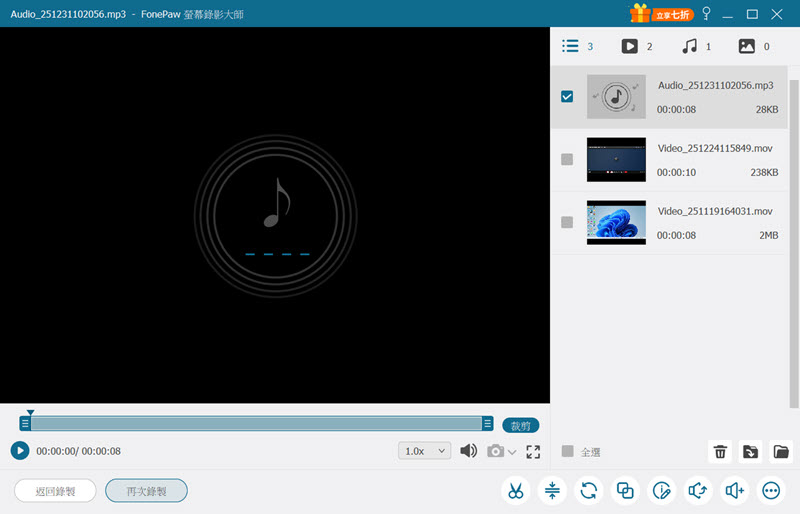The image size is (800, 514).
Task: Open the file converter tool
Action: click(x=588, y=491)
